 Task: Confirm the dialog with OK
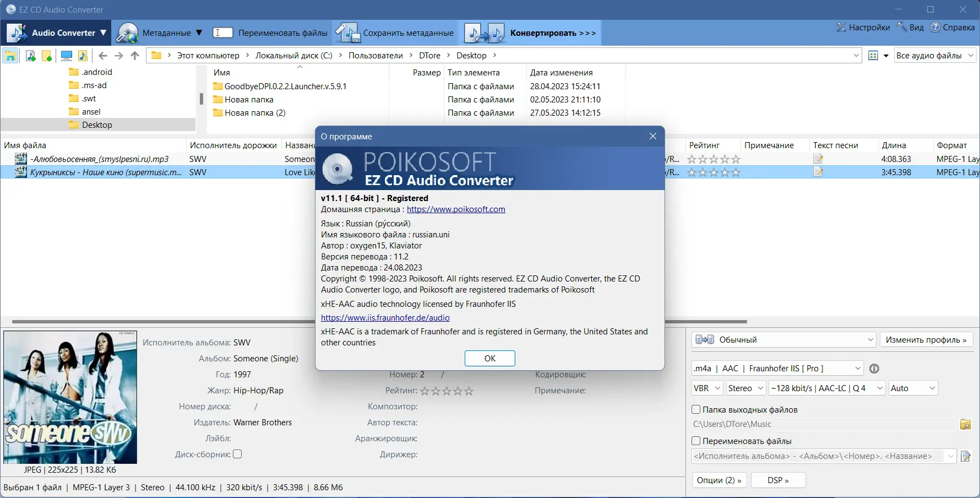click(490, 358)
